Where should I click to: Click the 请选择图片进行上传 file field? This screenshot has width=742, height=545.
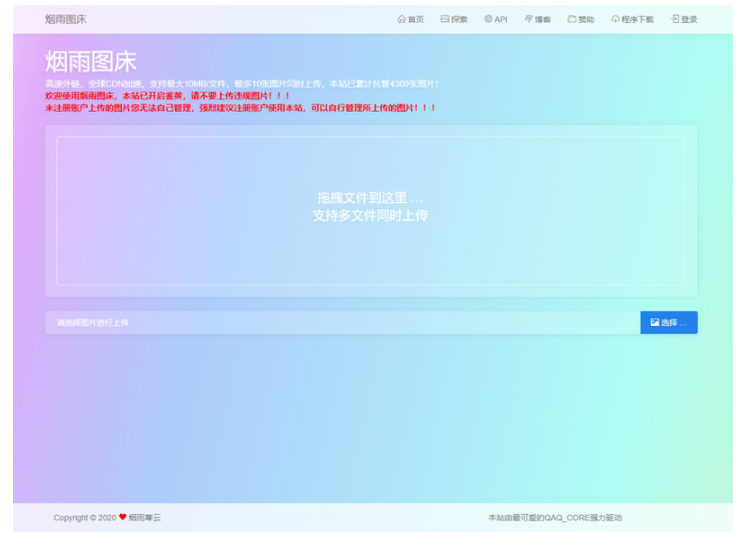point(340,322)
